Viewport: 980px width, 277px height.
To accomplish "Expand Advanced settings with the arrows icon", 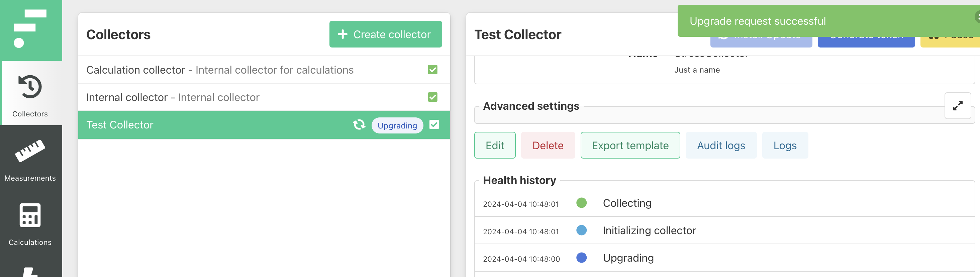I will pos(958,105).
